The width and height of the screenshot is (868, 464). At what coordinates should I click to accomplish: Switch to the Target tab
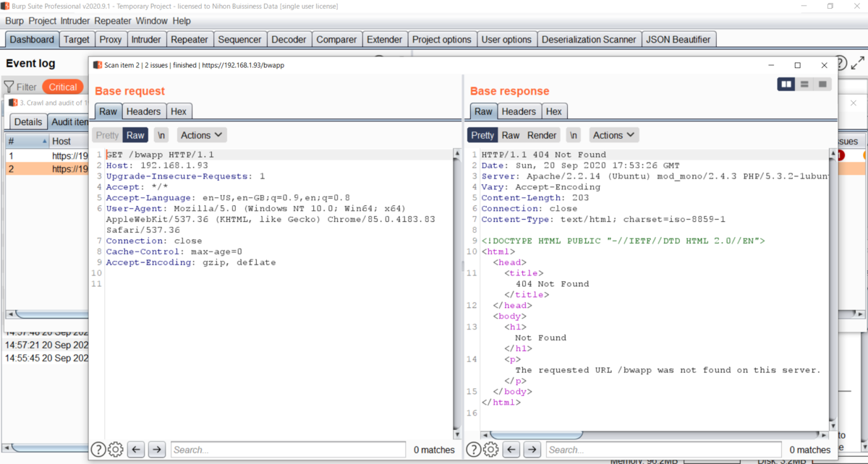[x=76, y=40]
